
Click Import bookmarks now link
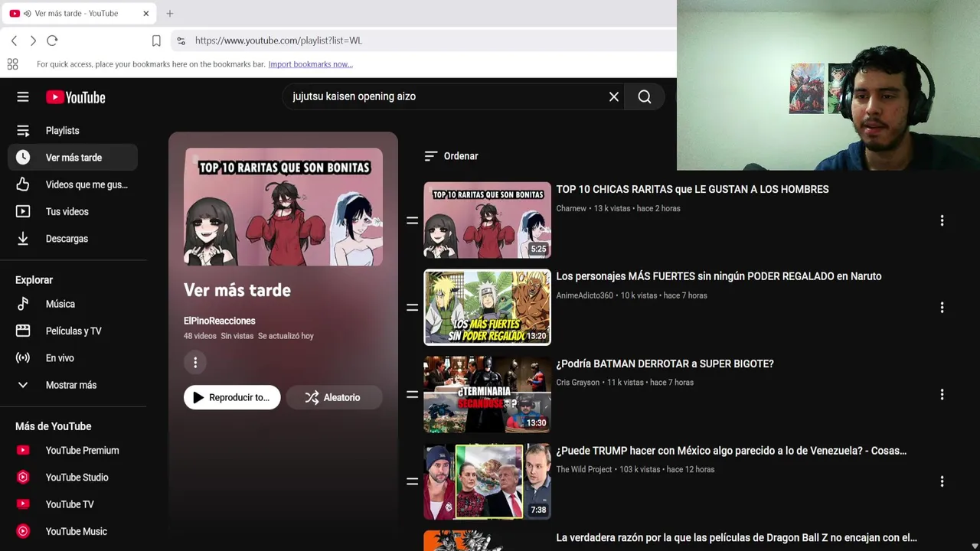coord(310,64)
